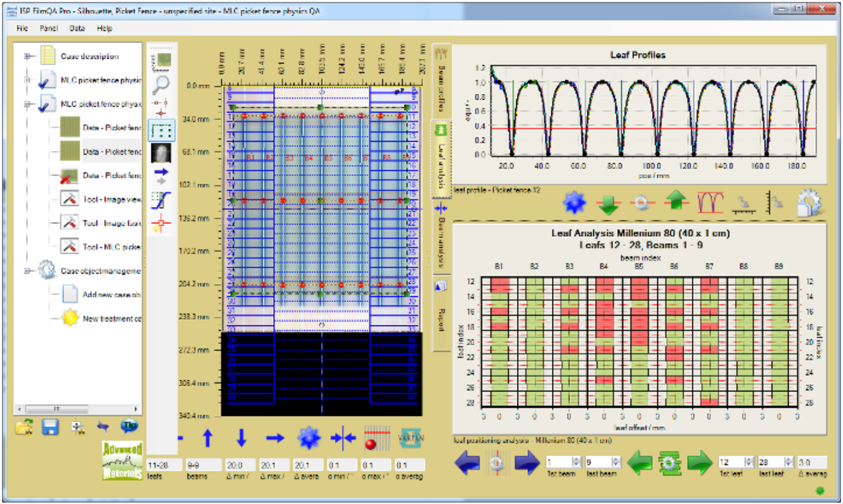Viewport: 843px width, 504px height.
Task: Click the blue floppy disk save icon
Action: tap(50, 427)
